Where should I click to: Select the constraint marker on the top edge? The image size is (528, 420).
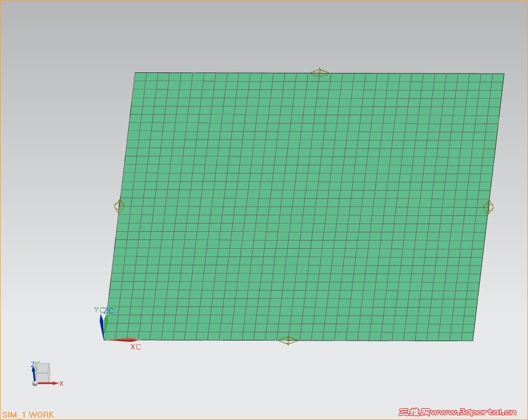[x=319, y=72]
